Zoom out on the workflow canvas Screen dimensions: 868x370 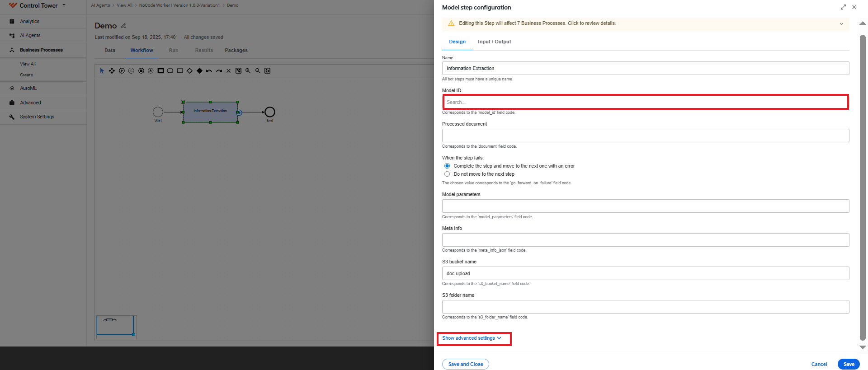(x=258, y=71)
